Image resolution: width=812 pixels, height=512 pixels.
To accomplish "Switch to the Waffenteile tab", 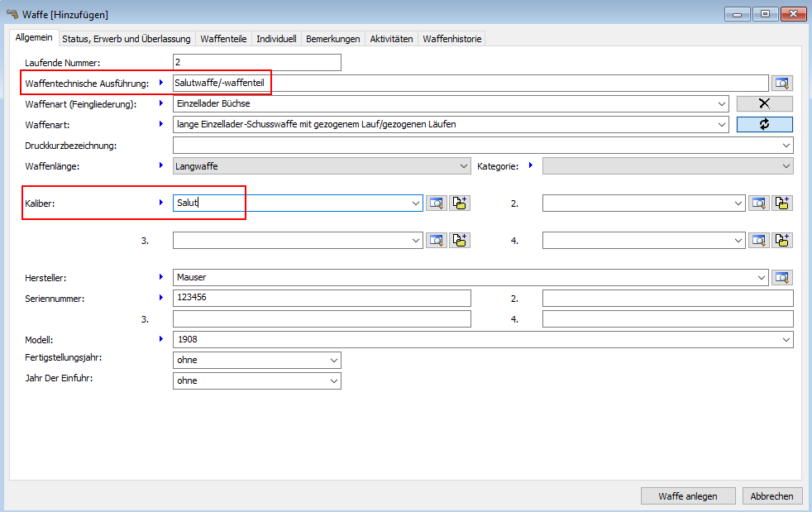I will tap(223, 39).
